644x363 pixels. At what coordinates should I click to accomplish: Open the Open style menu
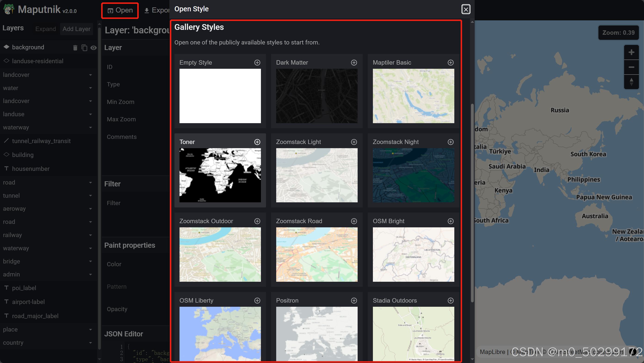120,10
